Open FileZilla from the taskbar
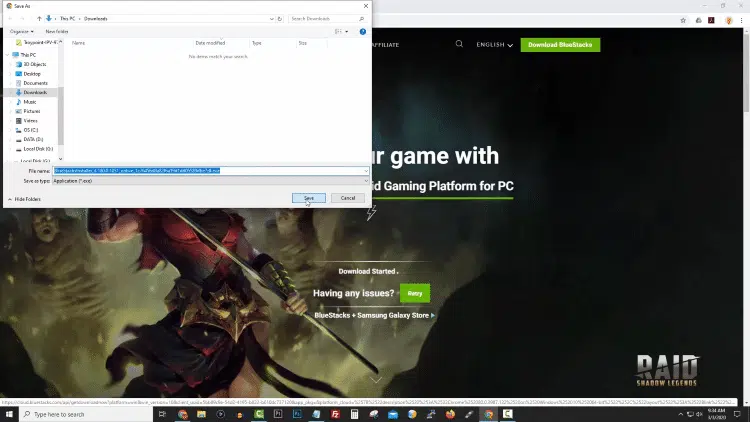Viewport: 750px width, 422px height. tap(335, 414)
